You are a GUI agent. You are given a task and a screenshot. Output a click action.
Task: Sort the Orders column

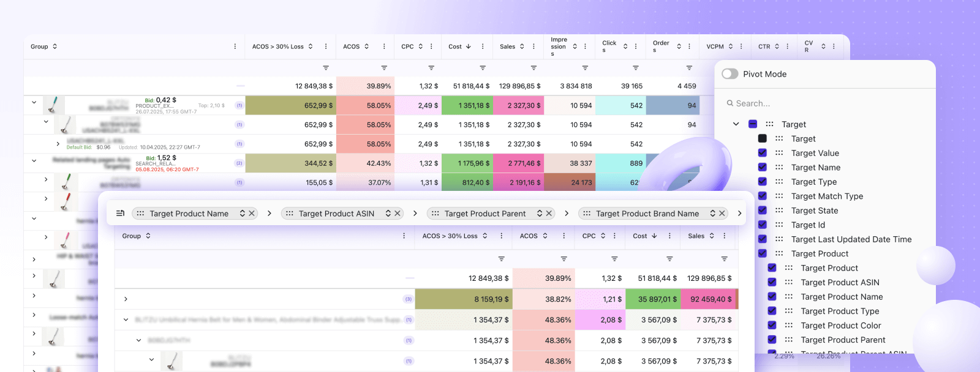click(x=679, y=46)
